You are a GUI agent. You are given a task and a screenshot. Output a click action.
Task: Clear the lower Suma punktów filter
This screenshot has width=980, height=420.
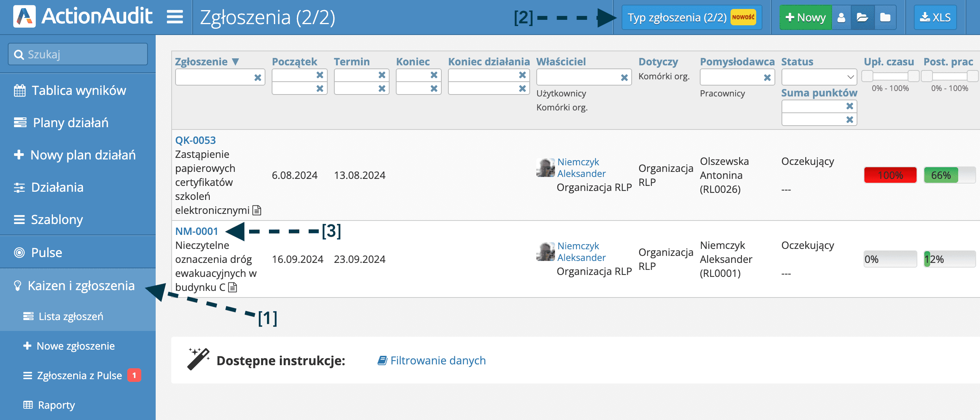coord(850,120)
